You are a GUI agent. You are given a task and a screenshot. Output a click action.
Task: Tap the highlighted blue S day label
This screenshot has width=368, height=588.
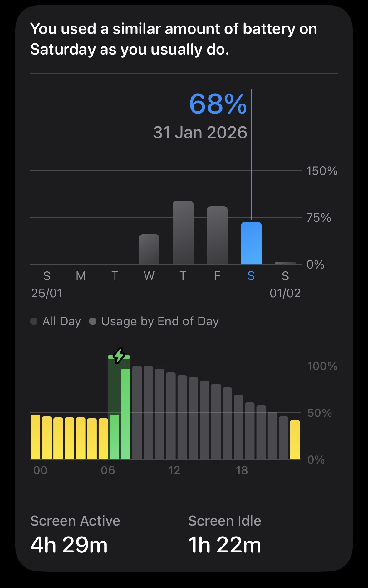coord(251,276)
